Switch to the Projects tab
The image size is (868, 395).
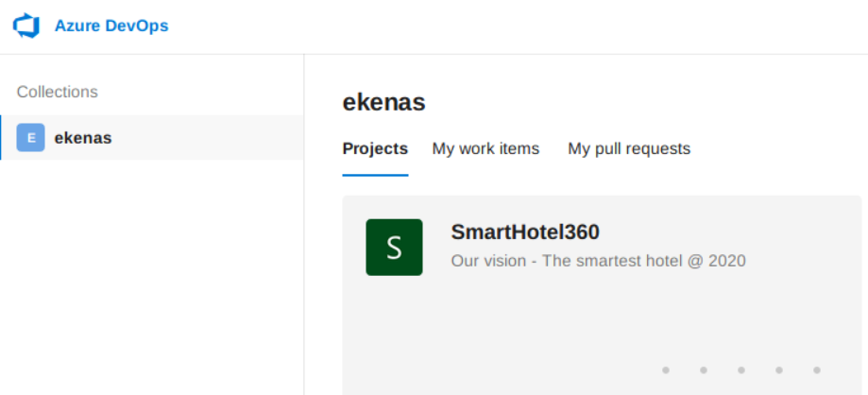pos(375,148)
